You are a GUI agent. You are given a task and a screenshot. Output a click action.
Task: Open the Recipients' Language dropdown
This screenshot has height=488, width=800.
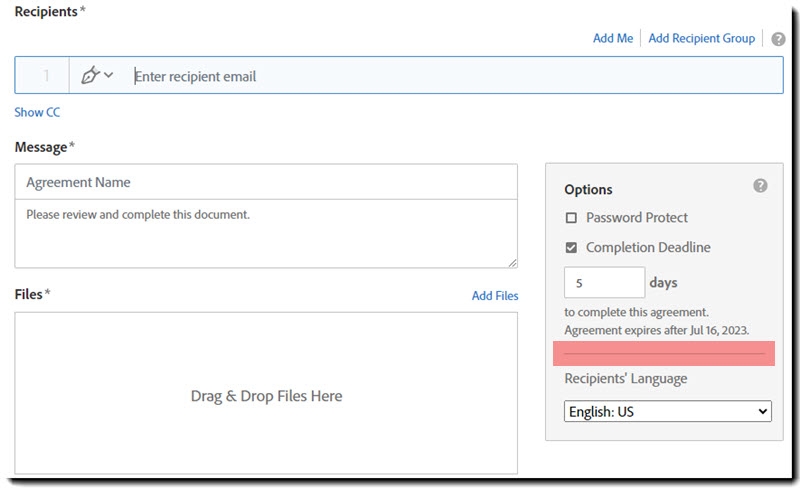[x=667, y=411]
